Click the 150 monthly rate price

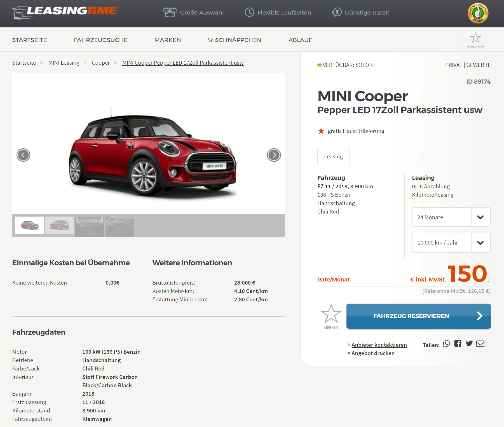point(468,273)
